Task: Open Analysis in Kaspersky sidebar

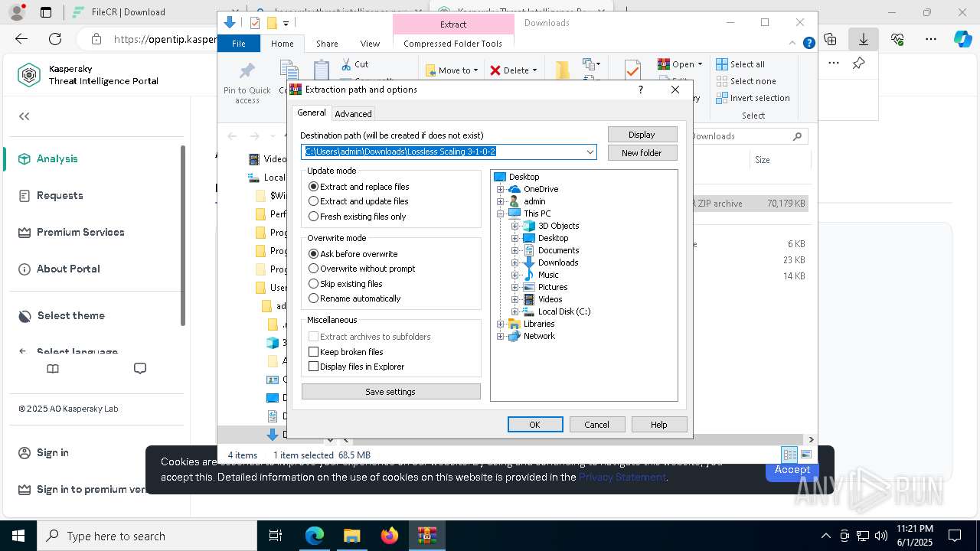Action: point(57,158)
